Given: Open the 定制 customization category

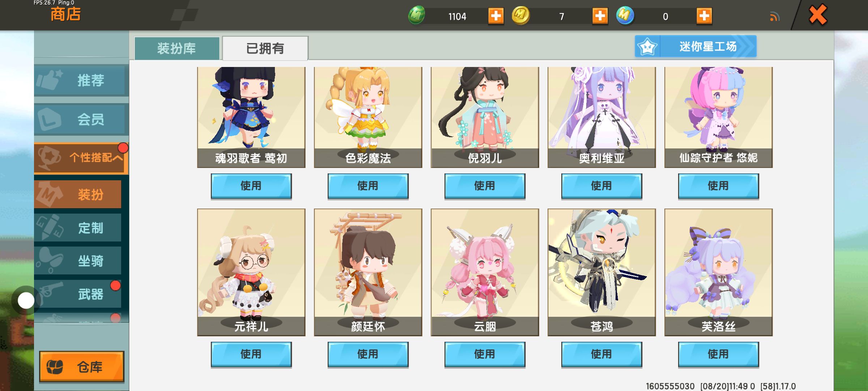Looking at the screenshot, I should 78,228.
